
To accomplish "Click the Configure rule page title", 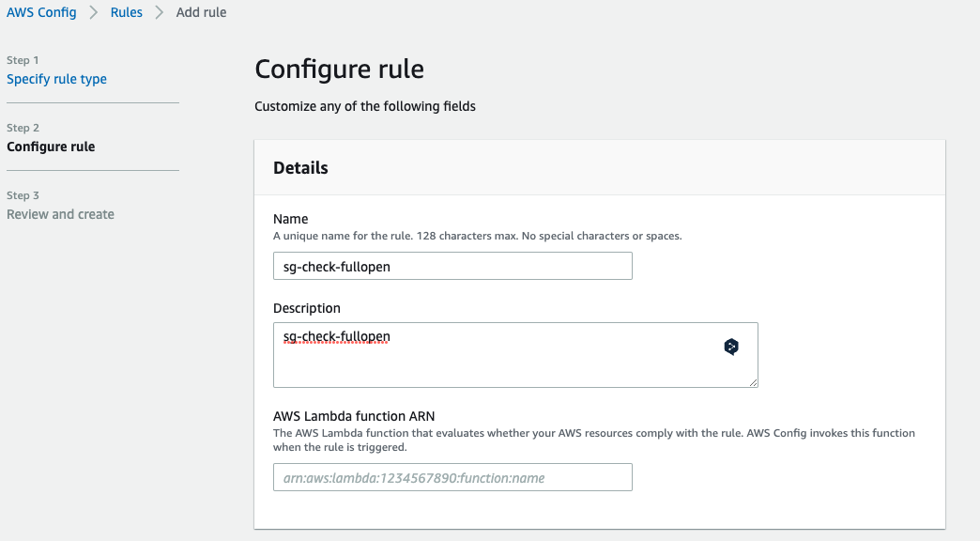I will (x=340, y=70).
